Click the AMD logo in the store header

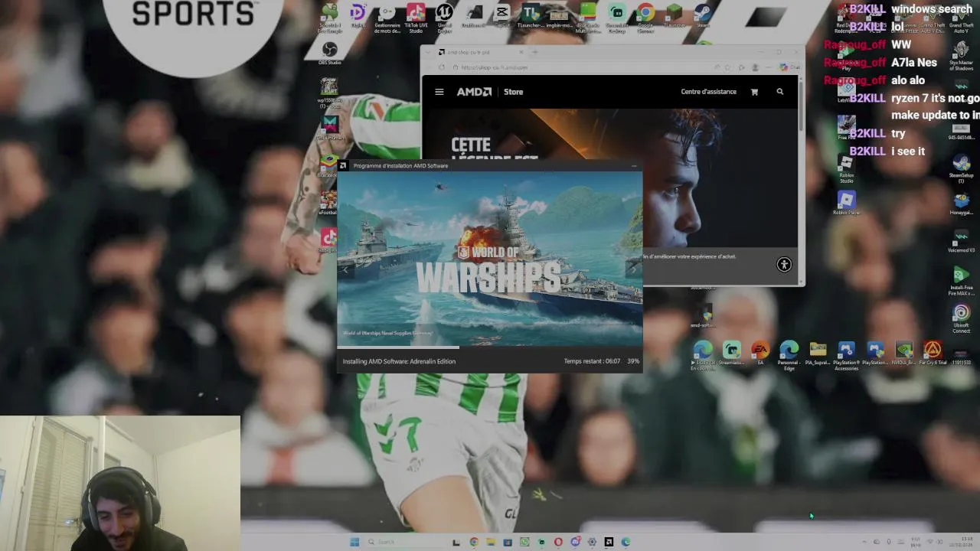(x=474, y=92)
